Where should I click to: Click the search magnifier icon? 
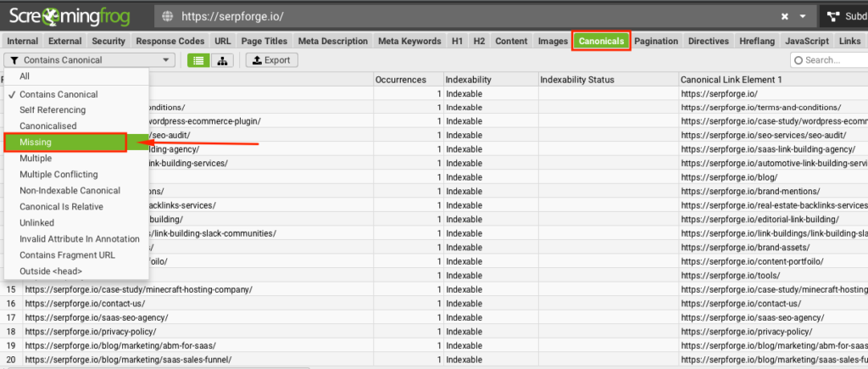pos(798,60)
